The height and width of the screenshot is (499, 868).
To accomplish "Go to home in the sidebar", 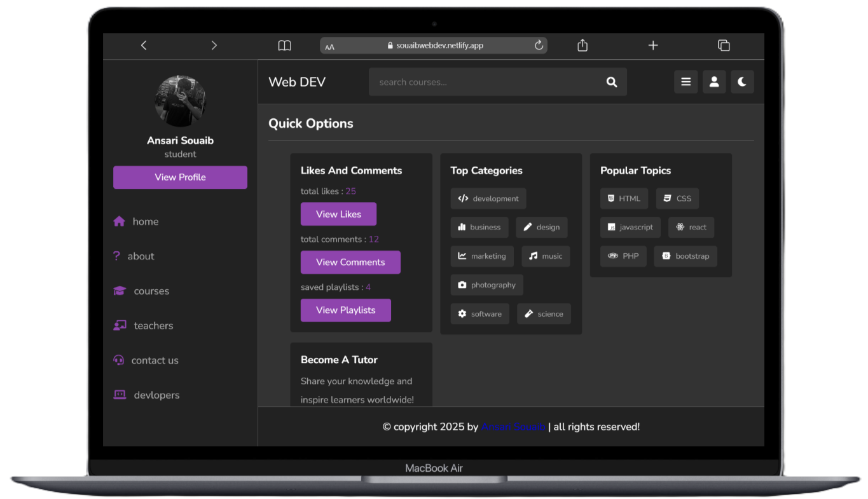I will pos(136,221).
